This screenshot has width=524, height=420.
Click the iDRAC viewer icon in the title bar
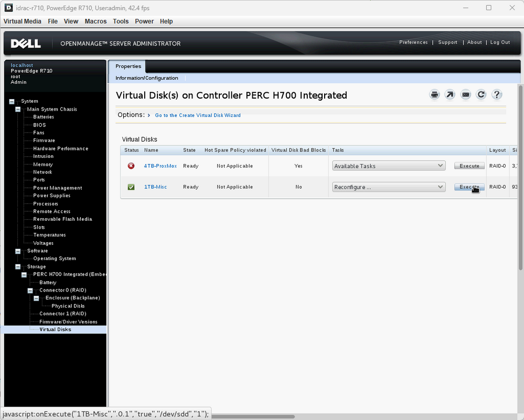(8, 8)
